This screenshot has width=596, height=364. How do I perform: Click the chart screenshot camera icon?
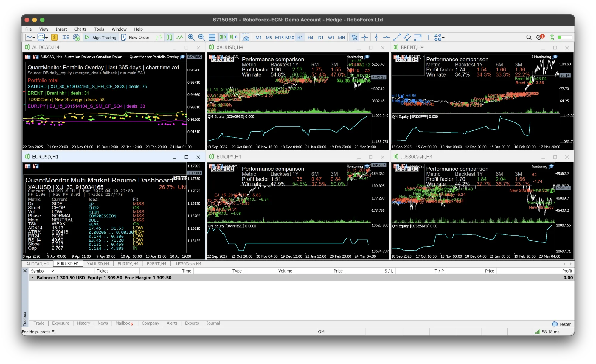[246, 37]
